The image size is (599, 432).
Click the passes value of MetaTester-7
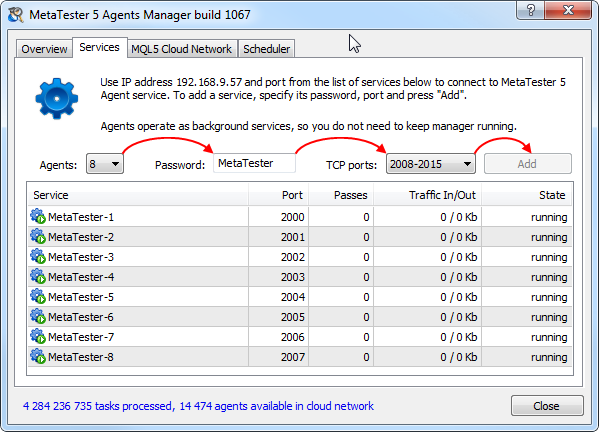tap(366, 337)
